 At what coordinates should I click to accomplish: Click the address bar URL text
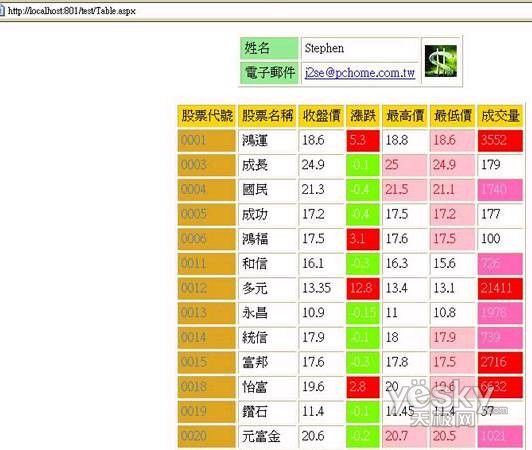coord(72,11)
